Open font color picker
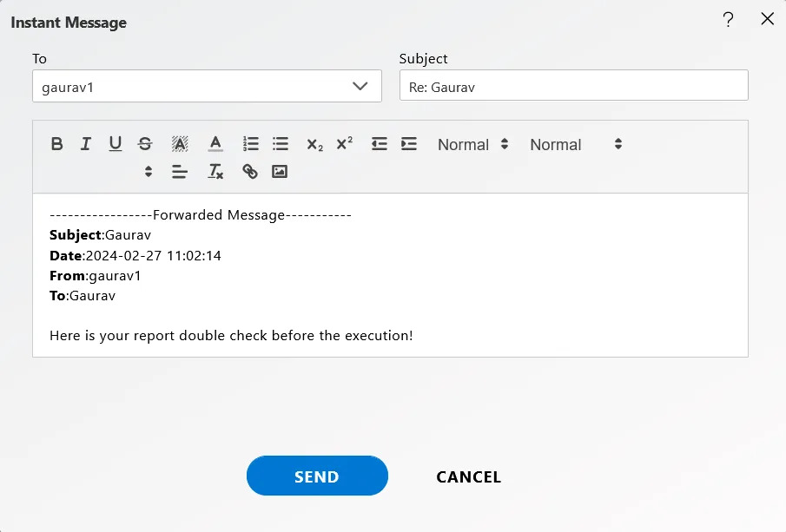This screenshot has height=532, width=786. tap(215, 144)
